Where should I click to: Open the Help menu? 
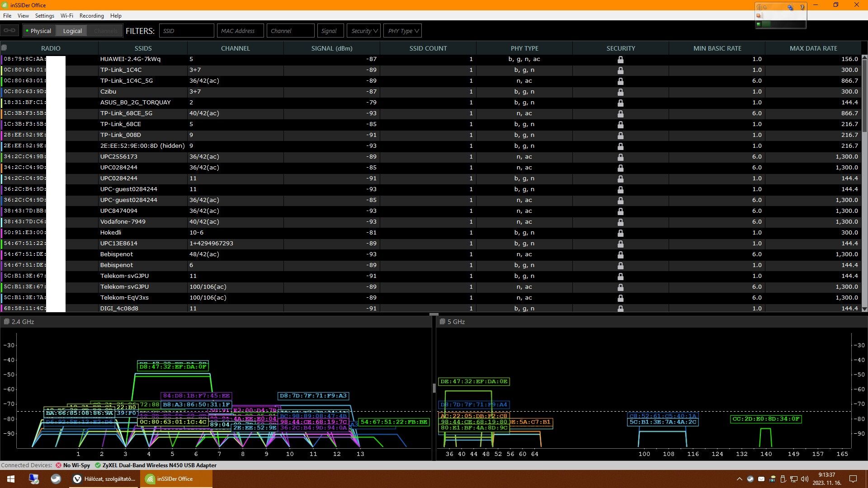coord(116,15)
